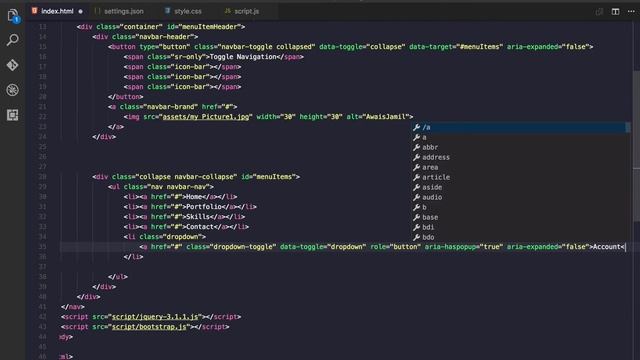Open the Extensions icon in activity bar
Screen dimensions: 640x360
pos(13,115)
